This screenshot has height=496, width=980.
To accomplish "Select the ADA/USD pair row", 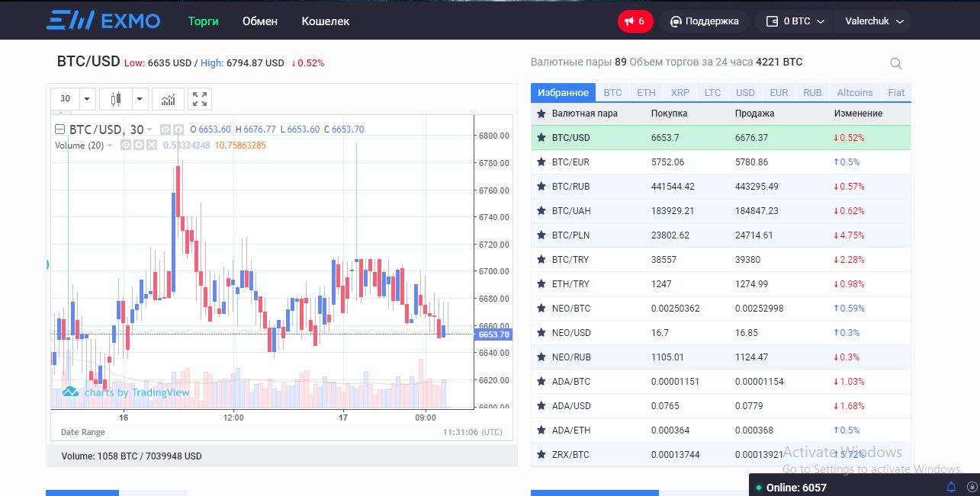I will click(x=721, y=406).
